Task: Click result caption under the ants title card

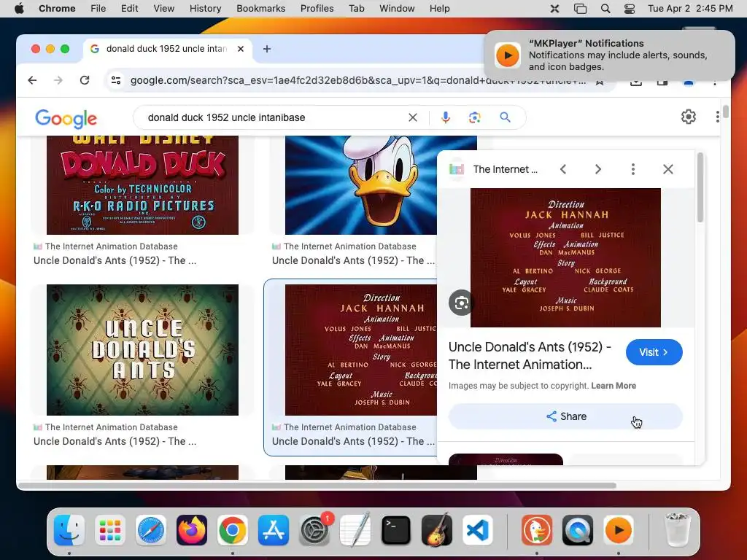Action: (x=115, y=441)
